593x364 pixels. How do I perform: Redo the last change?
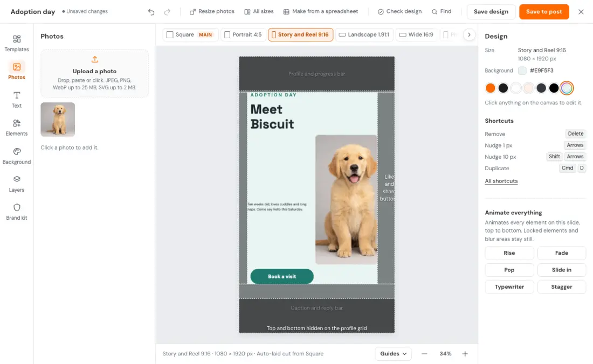coord(167,12)
